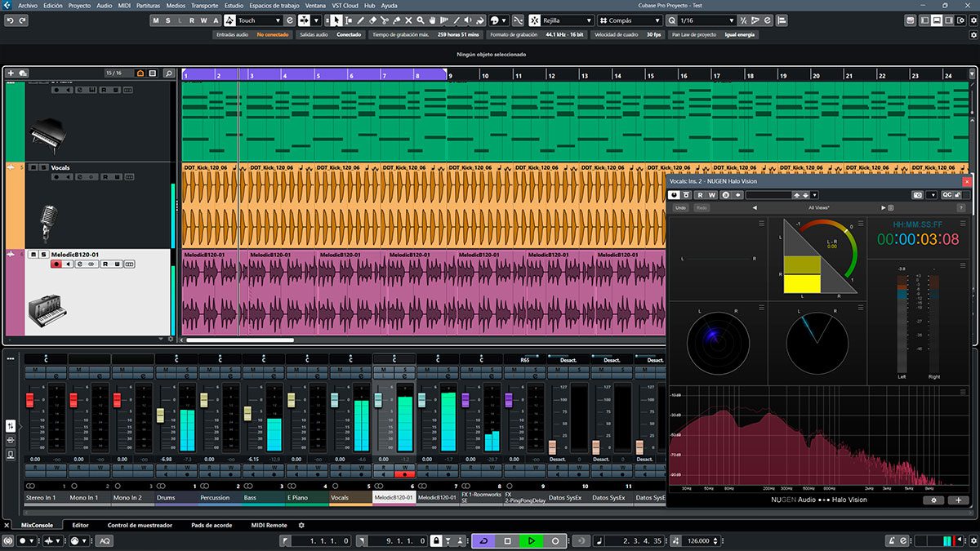This screenshot has width=980, height=551.
Task: Open the Archivo menu
Action: coord(28,5)
